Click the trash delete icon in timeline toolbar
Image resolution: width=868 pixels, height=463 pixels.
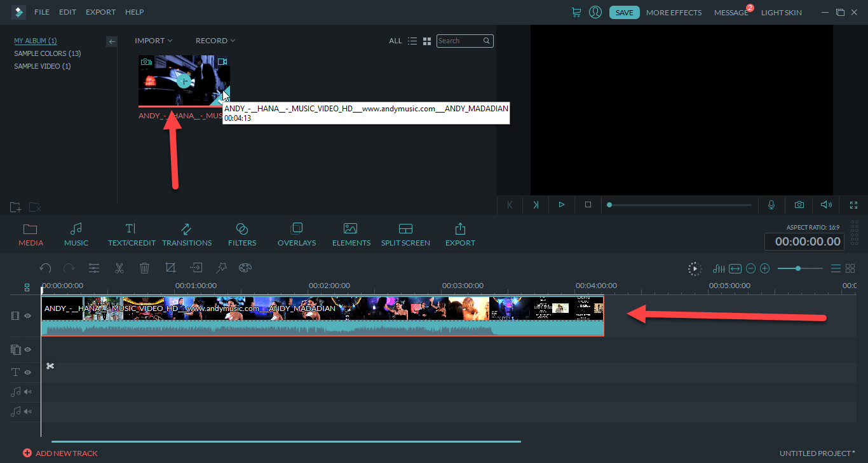(145, 268)
